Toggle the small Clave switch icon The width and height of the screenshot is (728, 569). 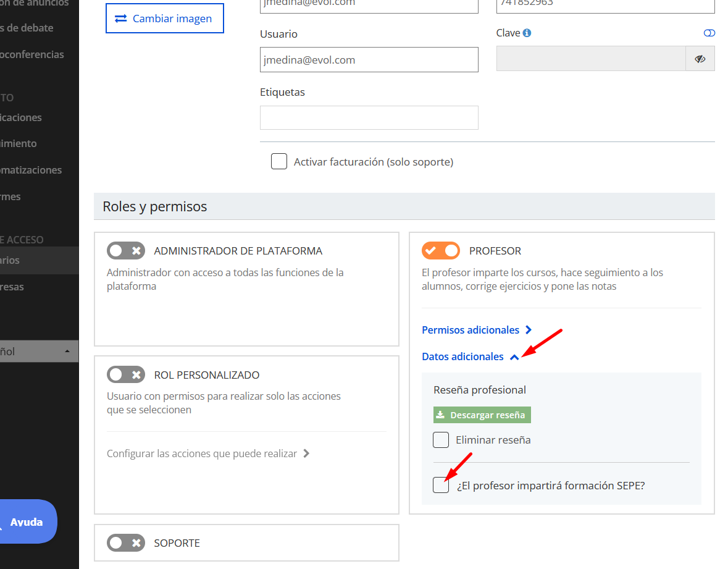(x=709, y=33)
